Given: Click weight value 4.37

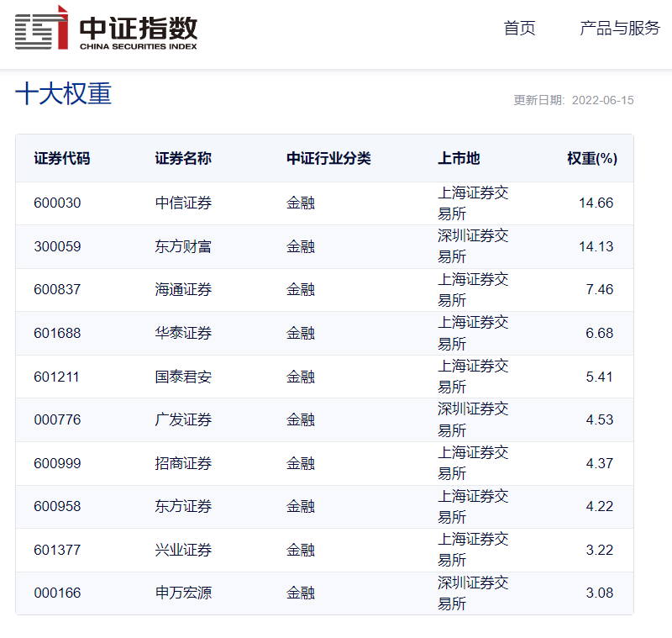Looking at the screenshot, I should tap(600, 463).
